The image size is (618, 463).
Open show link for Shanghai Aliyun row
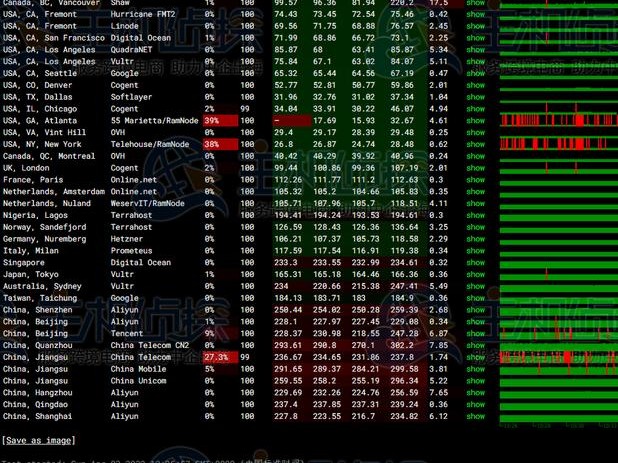[476, 416]
